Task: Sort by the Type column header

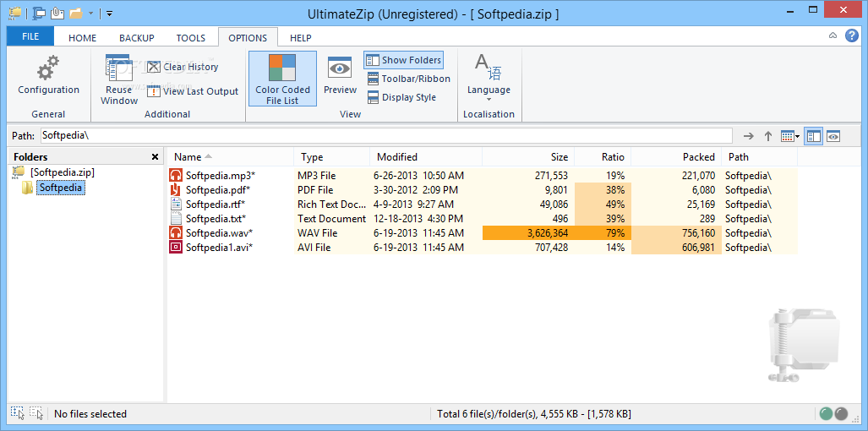Action: pyautogui.click(x=332, y=157)
